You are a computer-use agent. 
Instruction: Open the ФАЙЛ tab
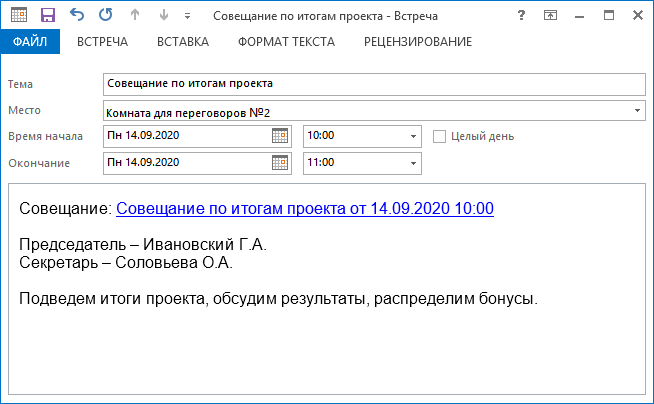click(x=30, y=42)
